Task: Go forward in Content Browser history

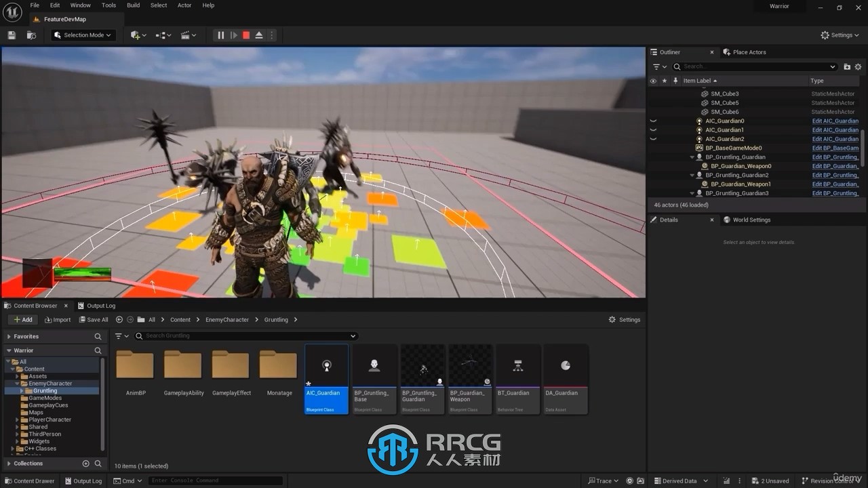Action: click(x=130, y=320)
